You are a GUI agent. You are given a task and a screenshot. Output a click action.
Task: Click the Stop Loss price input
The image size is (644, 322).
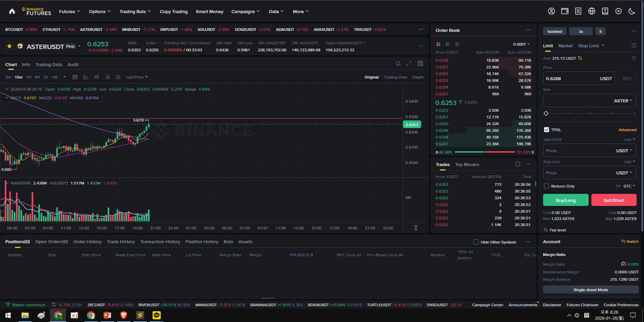(589, 173)
